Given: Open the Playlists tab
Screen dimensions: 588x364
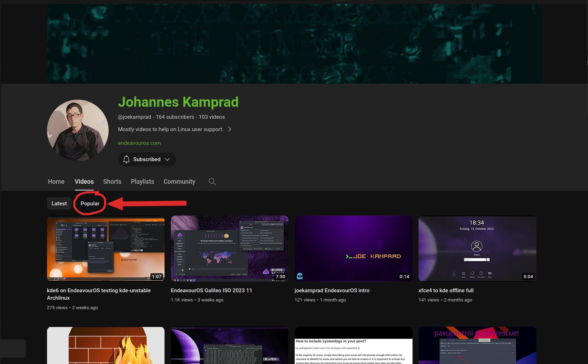Looking at the screenshot, I should coord(143,182).
